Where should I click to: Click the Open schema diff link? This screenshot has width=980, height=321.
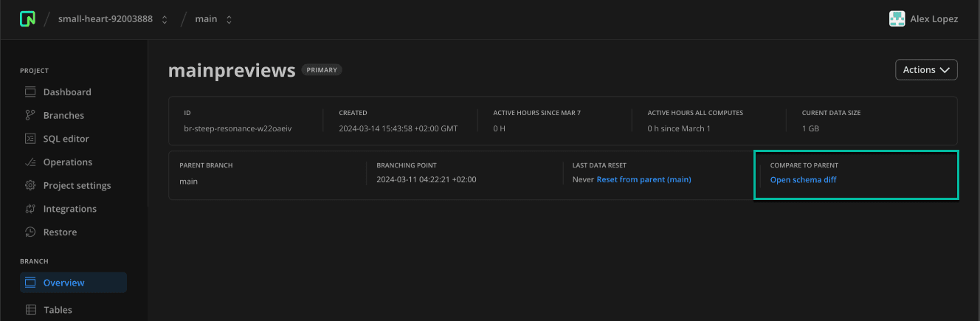click(803, 180)
